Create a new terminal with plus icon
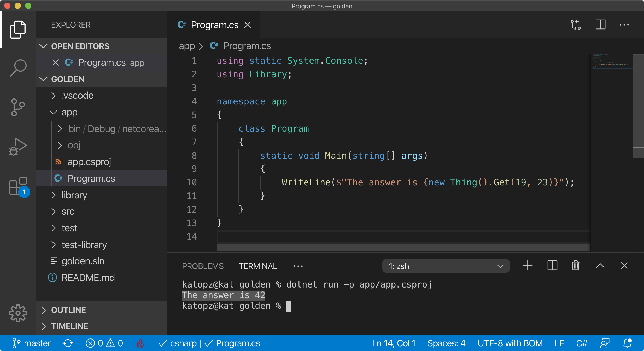The image size is (644, 351). [528, 266]
